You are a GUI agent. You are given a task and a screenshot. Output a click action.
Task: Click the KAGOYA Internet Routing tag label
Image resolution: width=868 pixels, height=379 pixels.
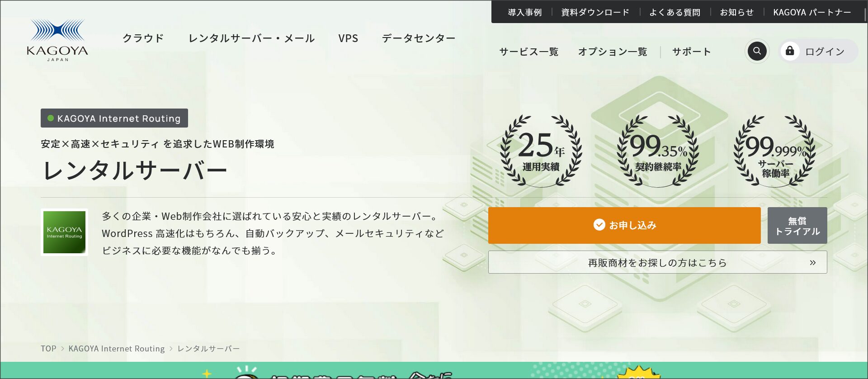114,118
